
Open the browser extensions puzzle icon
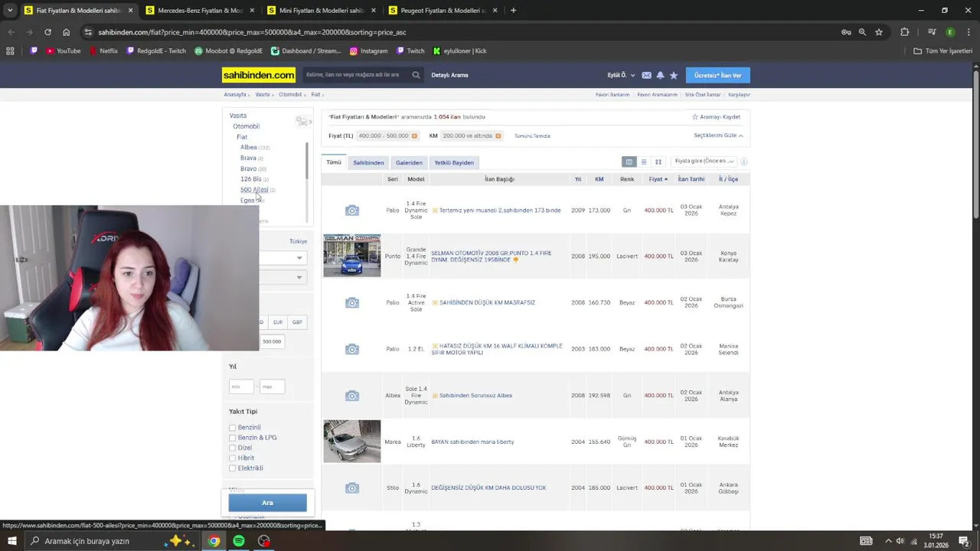(x=905, y=32)
